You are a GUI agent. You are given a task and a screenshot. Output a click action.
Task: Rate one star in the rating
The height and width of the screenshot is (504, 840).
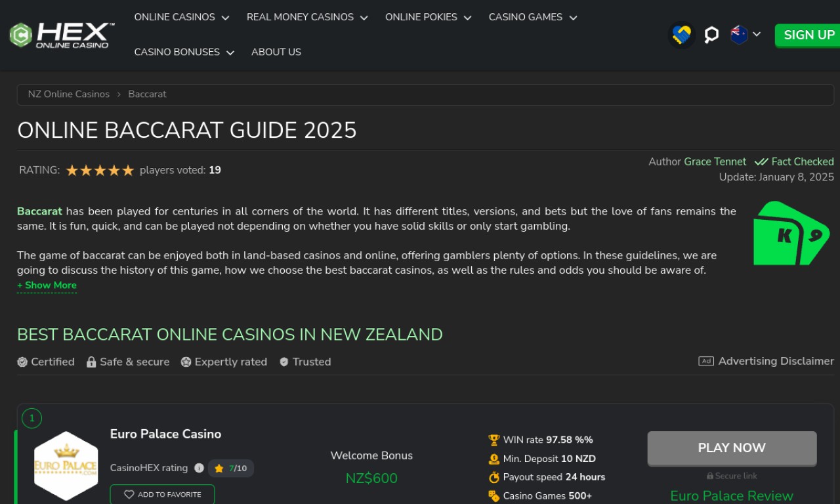click(x=72, y=171)
